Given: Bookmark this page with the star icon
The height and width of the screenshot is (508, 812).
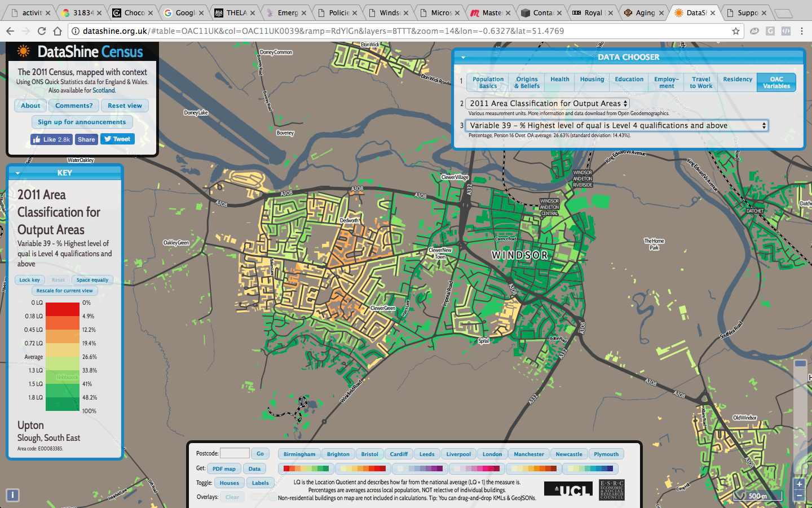Looking at the screenshot, I should point(736,31).
